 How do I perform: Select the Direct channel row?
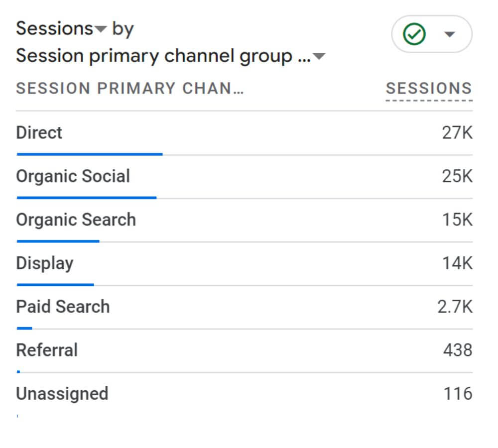[x=244, y=133]
